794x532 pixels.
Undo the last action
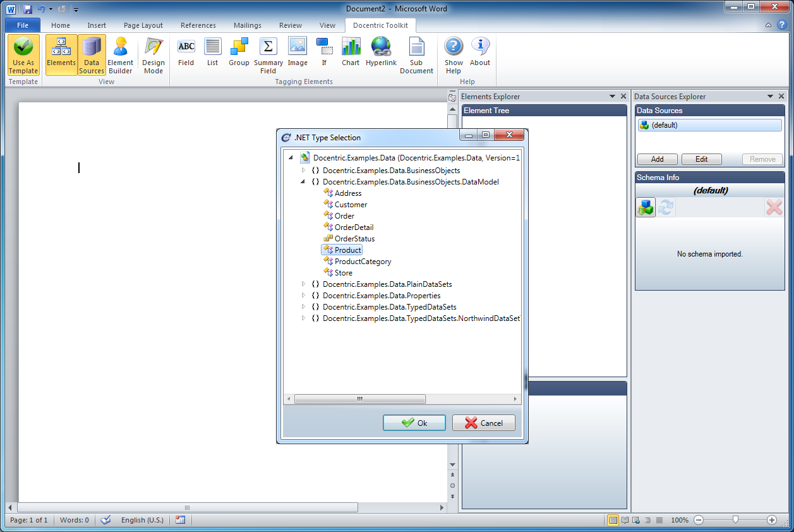42,9
